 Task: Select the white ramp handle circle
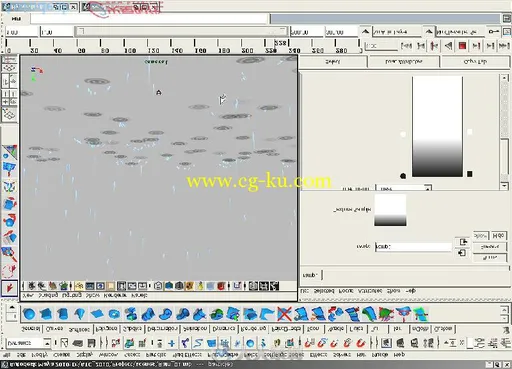point(403,134)
